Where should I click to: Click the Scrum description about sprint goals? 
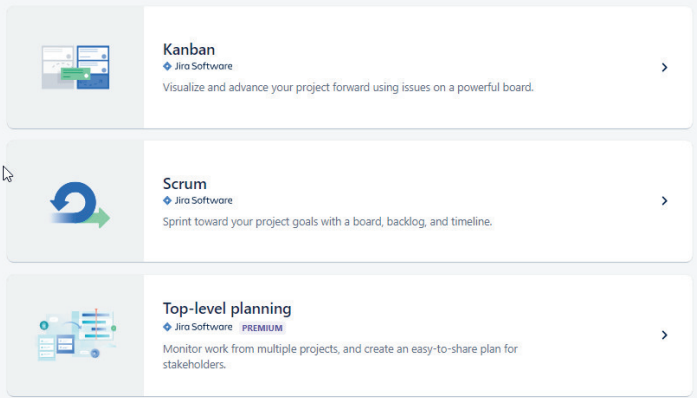click(327, 221)
